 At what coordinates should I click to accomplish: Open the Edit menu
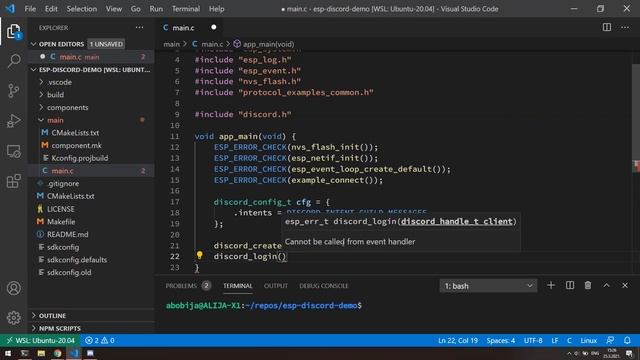(x=51, y=9)
